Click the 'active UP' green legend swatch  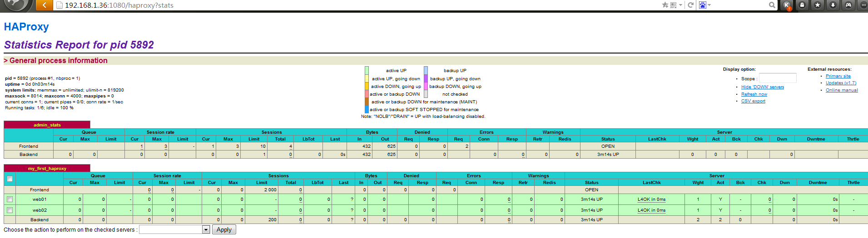coord(367,70)
